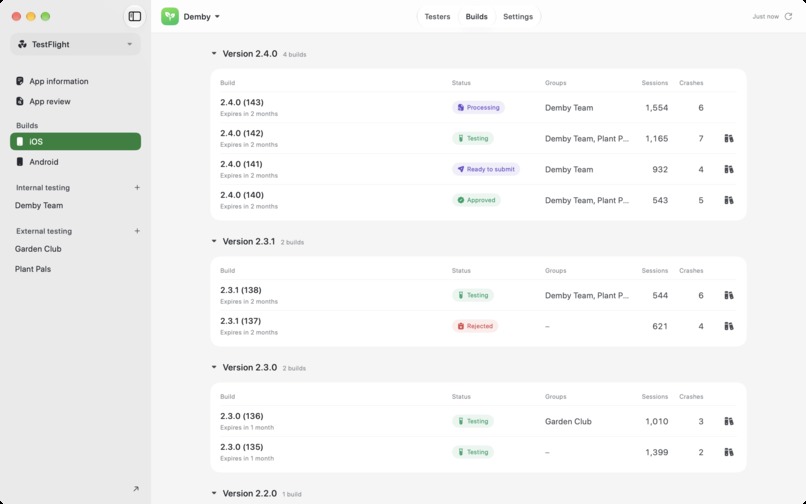Switch to the Testers tab
The width and height of the screenshot is (806, 504).
point(437,16)
